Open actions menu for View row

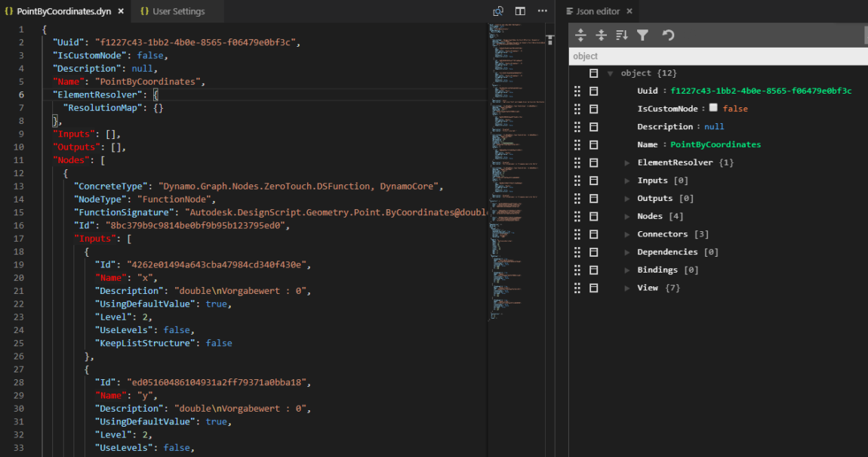(593, 288)
